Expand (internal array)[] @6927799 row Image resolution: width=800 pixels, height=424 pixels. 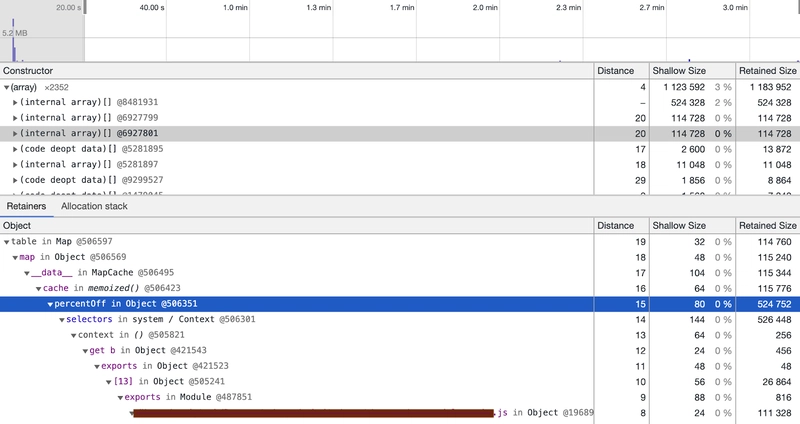point(15,118)
